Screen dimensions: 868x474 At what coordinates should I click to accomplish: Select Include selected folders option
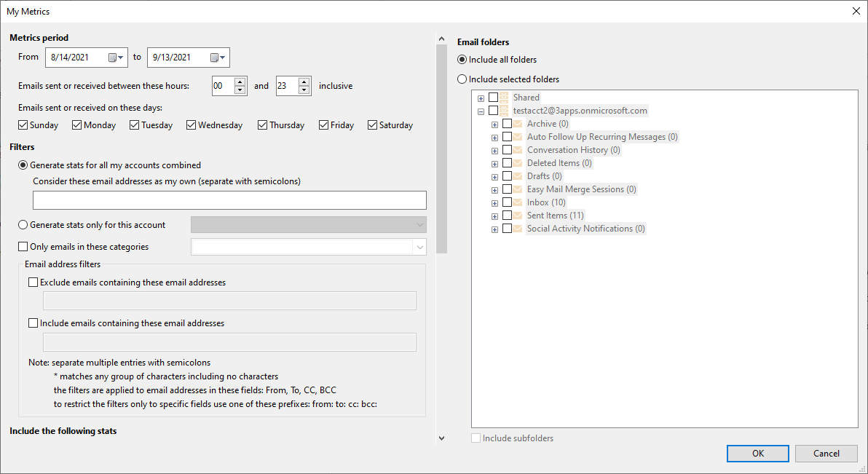462,79
